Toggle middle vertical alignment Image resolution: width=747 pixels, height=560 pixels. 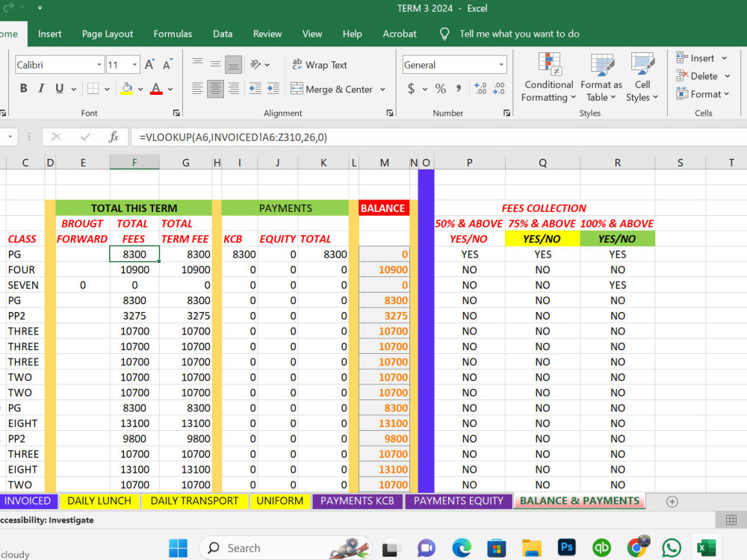[x=215, y=64]
